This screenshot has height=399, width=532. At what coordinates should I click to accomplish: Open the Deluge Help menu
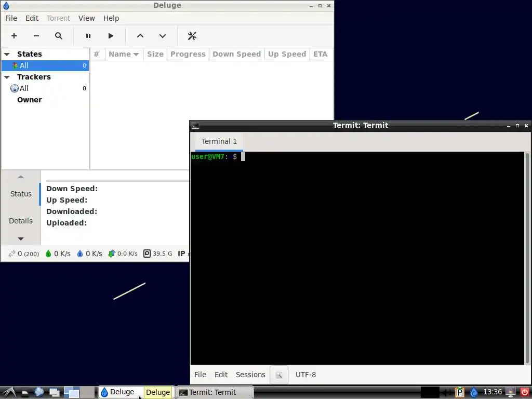pos(111,18)
